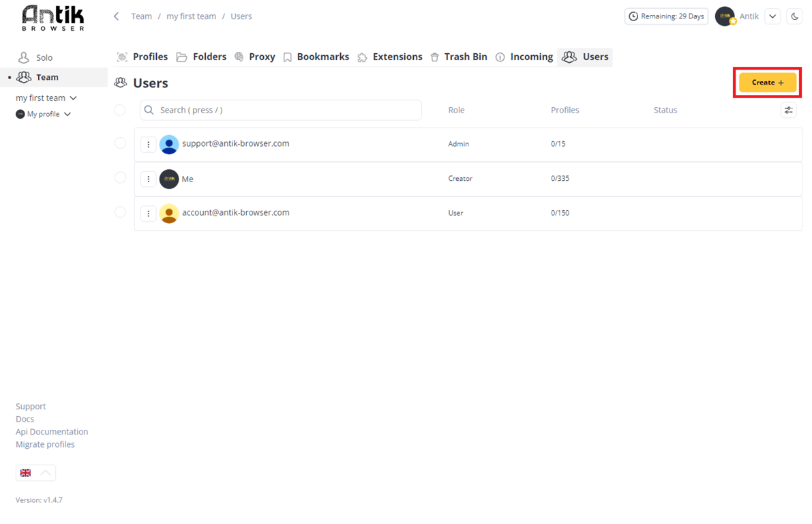The height and width of the screenshot is (524, 812).
Task: Click the 0/15 profiles value
Action: 558,144
